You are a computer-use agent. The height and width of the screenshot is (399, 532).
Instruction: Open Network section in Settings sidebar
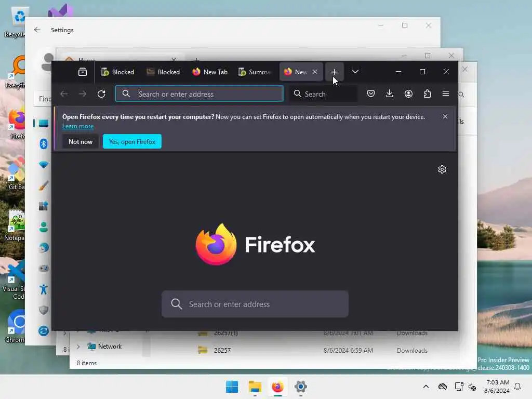coord(44,165)
